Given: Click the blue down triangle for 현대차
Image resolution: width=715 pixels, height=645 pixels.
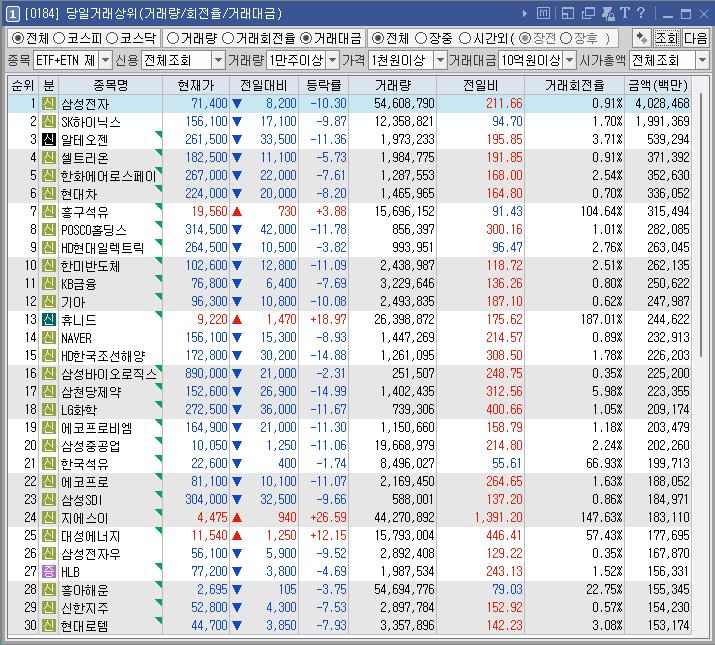Looking at the screenshot, I should click(x=237, y=193).
